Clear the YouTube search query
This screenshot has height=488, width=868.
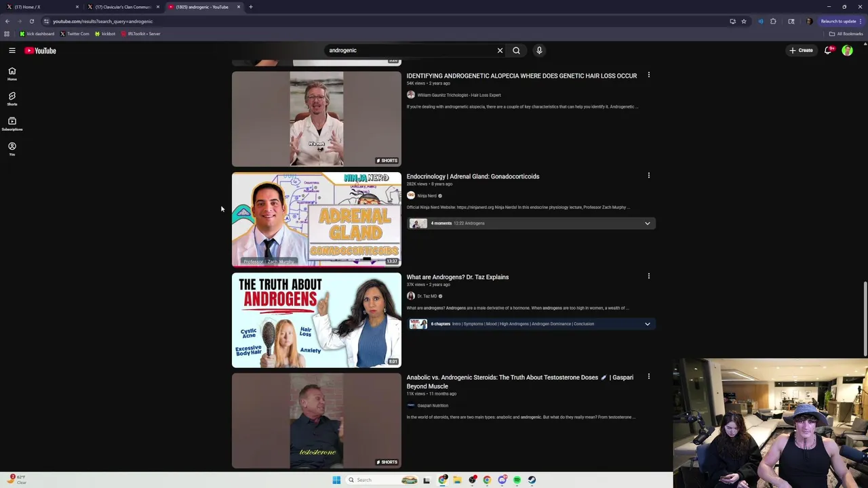pyautogui.click(x=500, y=50)
